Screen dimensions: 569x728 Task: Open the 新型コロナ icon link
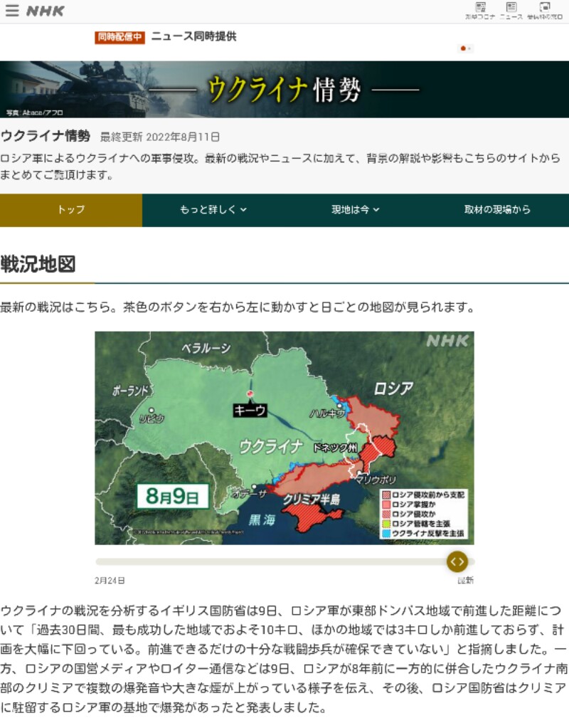480,11
